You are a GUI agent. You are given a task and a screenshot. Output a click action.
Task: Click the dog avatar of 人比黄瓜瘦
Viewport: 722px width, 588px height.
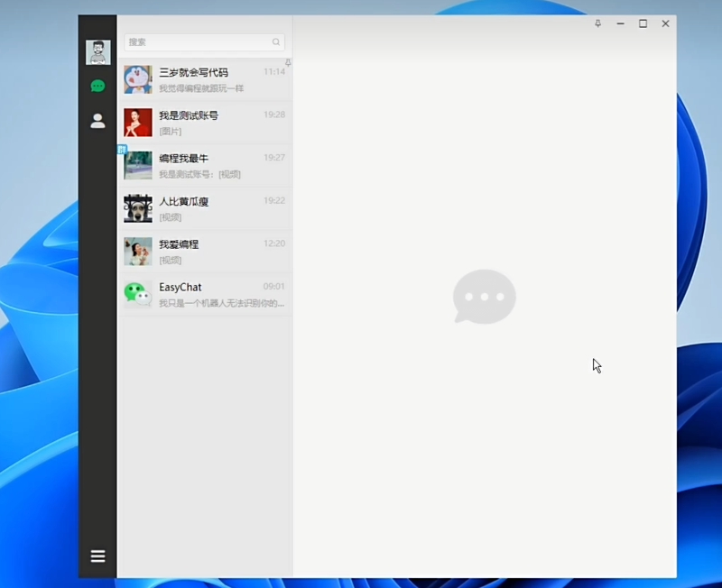pyautogui.click(x=137, y=208)
